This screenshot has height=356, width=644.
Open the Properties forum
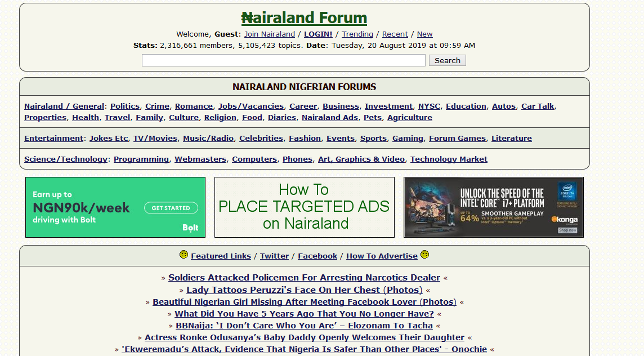45,118
